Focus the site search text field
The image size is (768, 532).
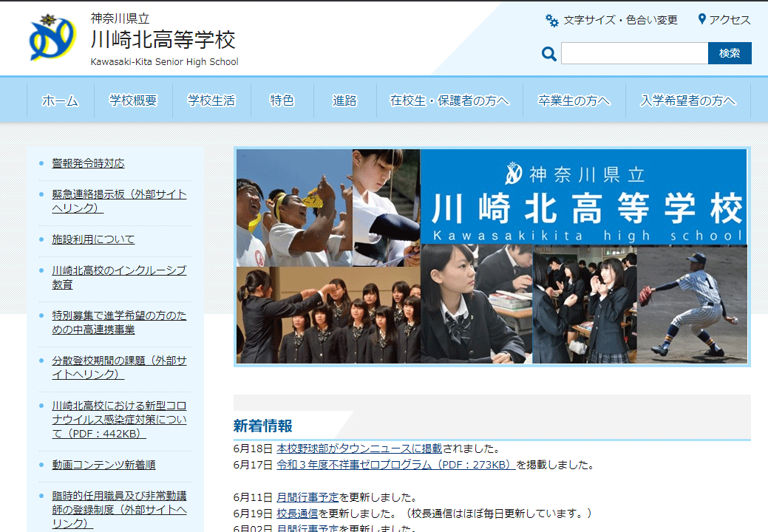(x=634, y=53)
